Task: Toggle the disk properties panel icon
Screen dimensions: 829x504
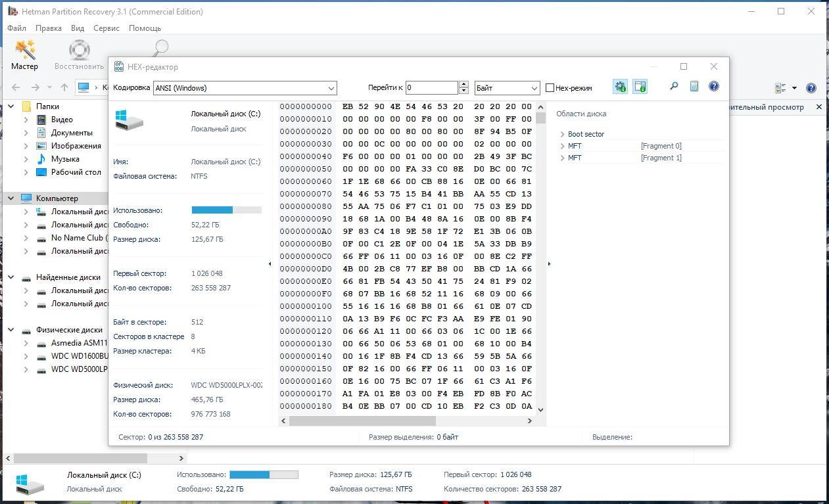Action: [x=620, y=87]
